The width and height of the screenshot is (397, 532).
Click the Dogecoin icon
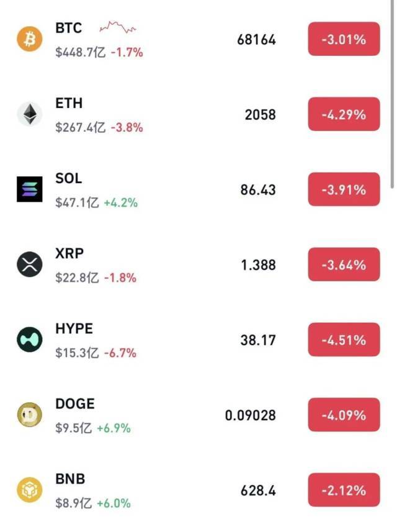tap(29, 415)
